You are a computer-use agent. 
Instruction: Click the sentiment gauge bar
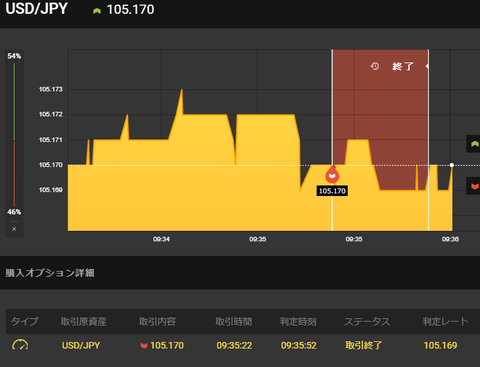[x=14, y=134]
